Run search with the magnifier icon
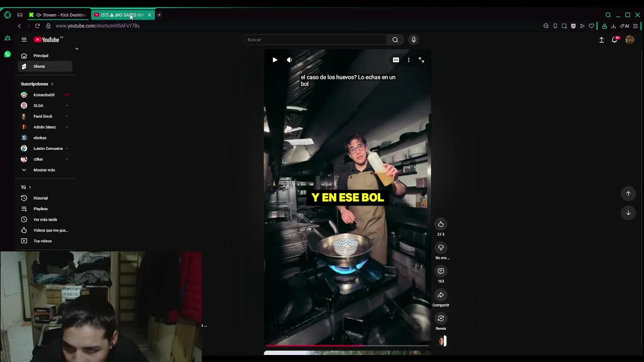Image resolution: width=644 pixels, height=362 pixels. 395,40
